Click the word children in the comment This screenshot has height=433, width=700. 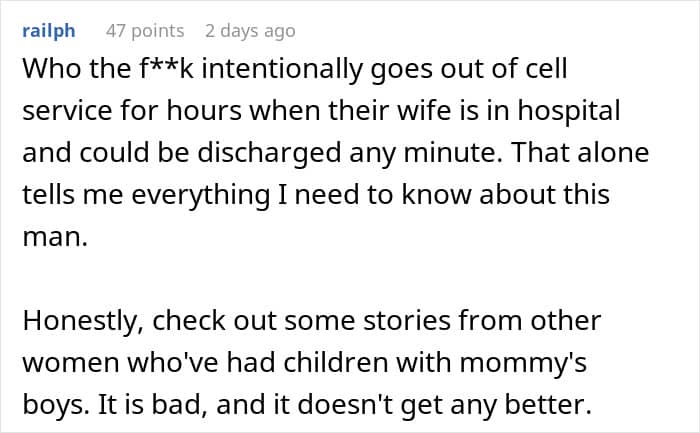[336, 363]
